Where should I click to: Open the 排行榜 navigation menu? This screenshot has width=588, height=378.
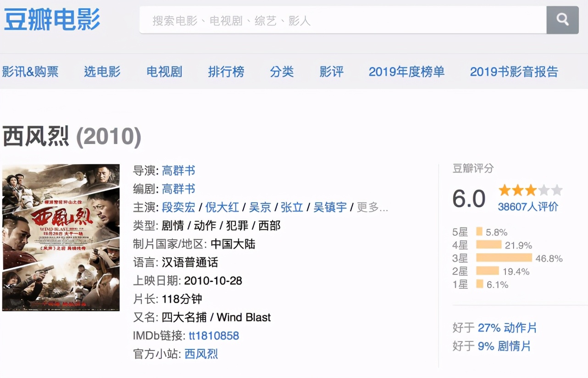(226, 72)
